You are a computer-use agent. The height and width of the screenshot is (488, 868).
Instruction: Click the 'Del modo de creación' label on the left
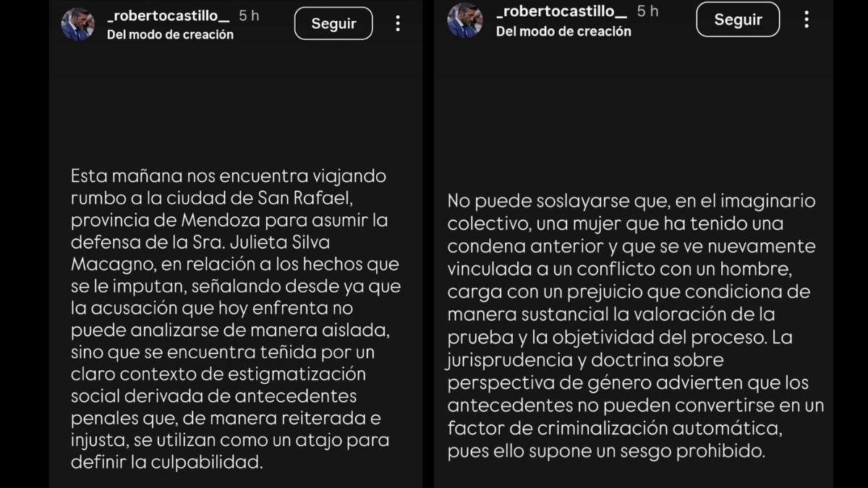pyautogui.click(x=171, y=34)
